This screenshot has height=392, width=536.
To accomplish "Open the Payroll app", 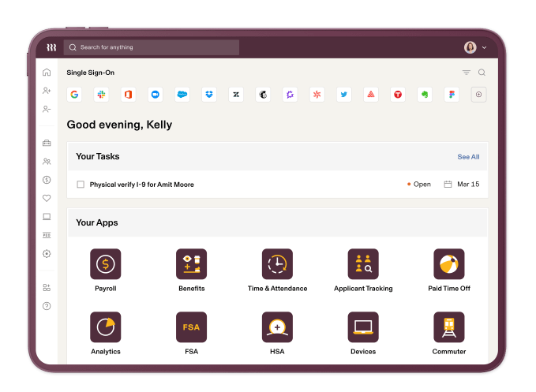I will pyautogui.click(x=105, y=264).
